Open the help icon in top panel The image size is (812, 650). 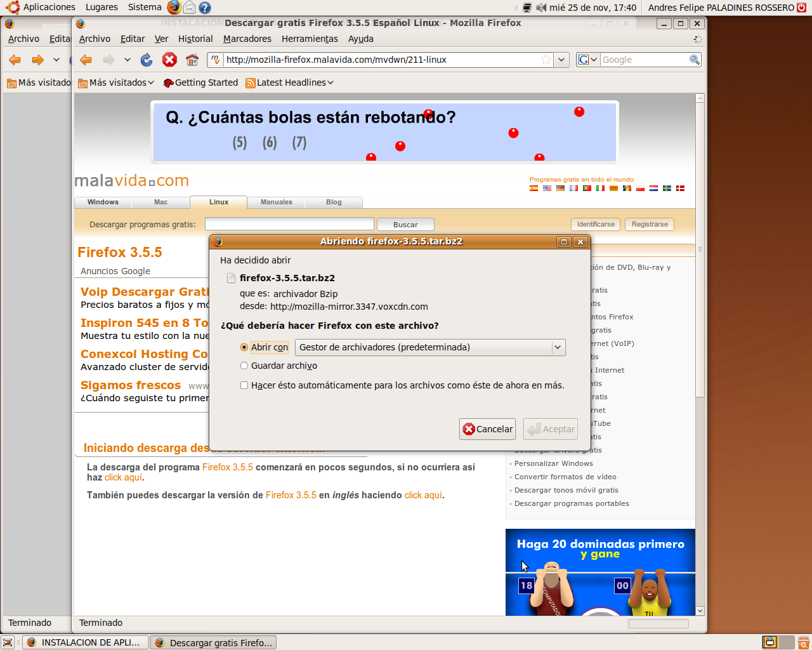pos(204,8)
